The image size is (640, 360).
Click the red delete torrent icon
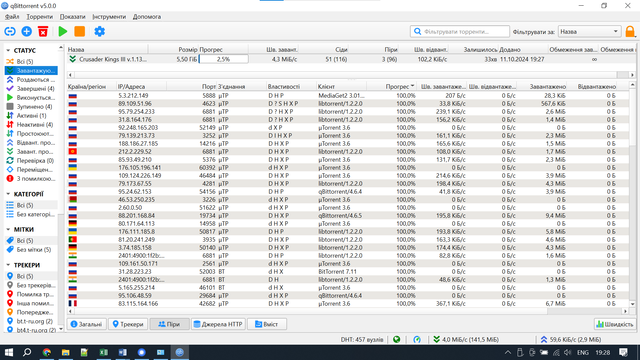pyautogui.click(x=43, y=31)
